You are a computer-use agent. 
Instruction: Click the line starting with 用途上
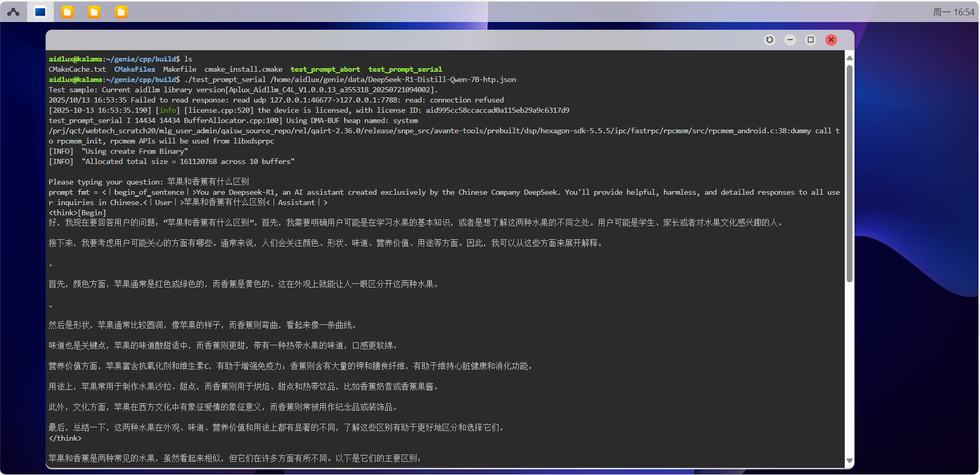click(x=244, y=386)
